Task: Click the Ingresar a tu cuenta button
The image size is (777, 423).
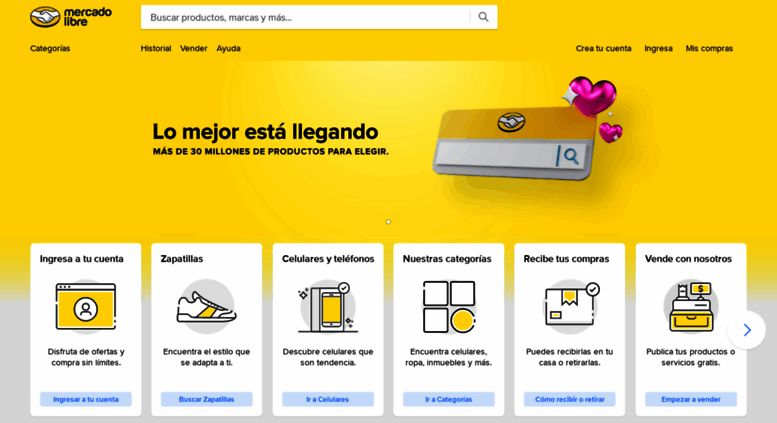Action: point(86,399)
